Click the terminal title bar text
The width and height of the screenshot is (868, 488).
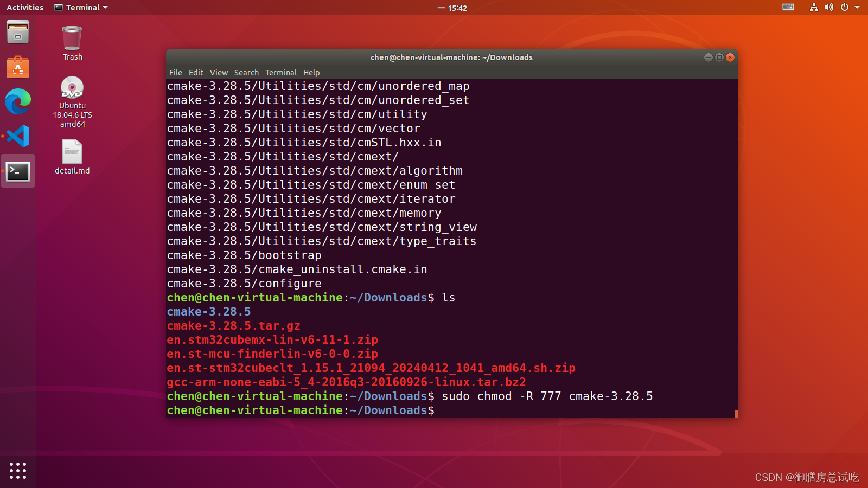(451, 57)
